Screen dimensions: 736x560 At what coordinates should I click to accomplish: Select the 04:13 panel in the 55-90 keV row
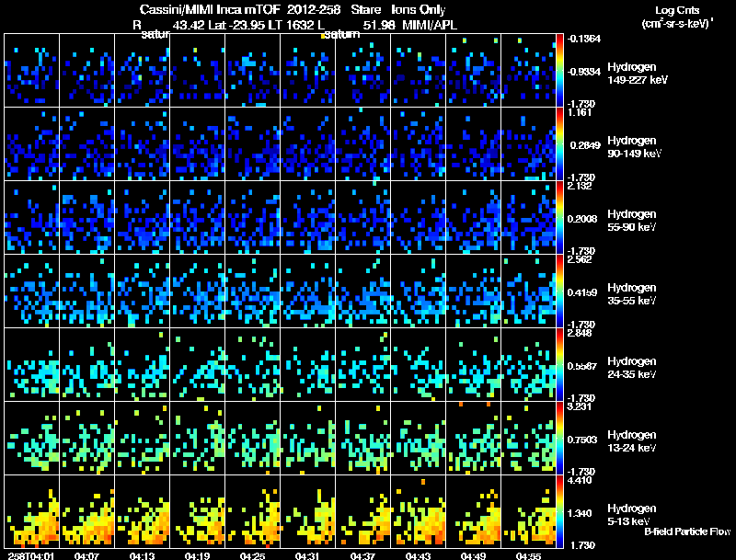point(143,217)
